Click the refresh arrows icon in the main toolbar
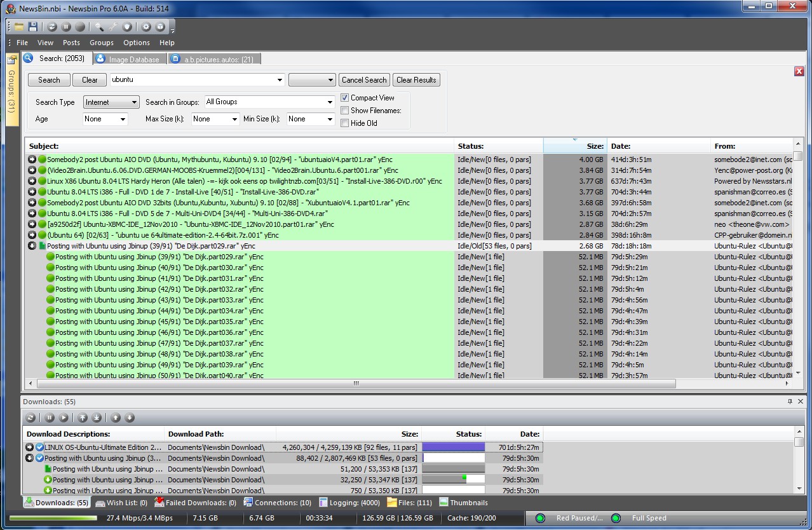This screenshot has width=812, height=530. 52,27
